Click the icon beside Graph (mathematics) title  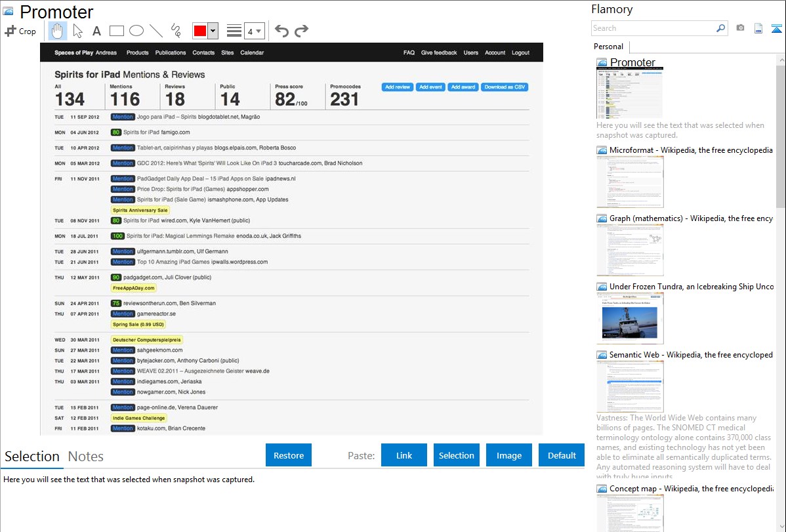tap(602, 218)
